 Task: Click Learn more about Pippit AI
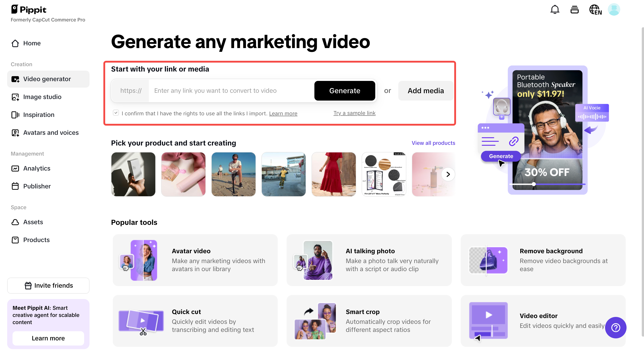[48, 338]
